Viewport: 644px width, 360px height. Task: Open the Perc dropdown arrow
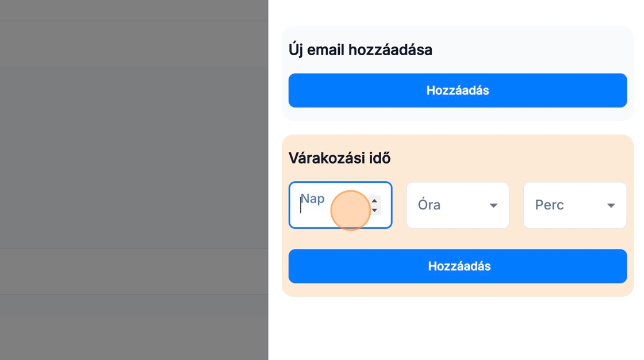611,206
